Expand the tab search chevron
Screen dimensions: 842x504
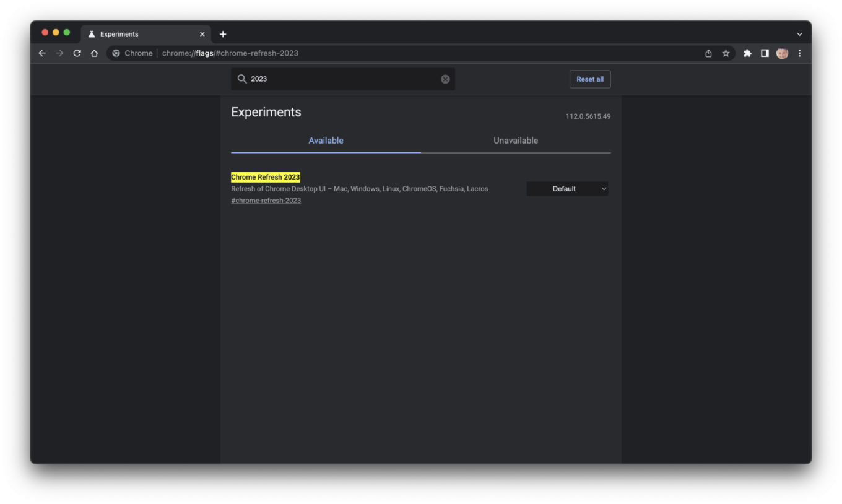tap(799, 34)
